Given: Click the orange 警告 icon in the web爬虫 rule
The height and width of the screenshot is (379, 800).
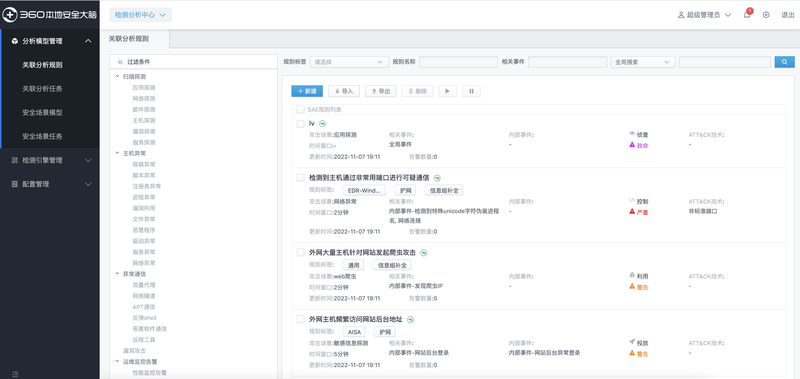Looking at the screenshot, I should [632, 286].
